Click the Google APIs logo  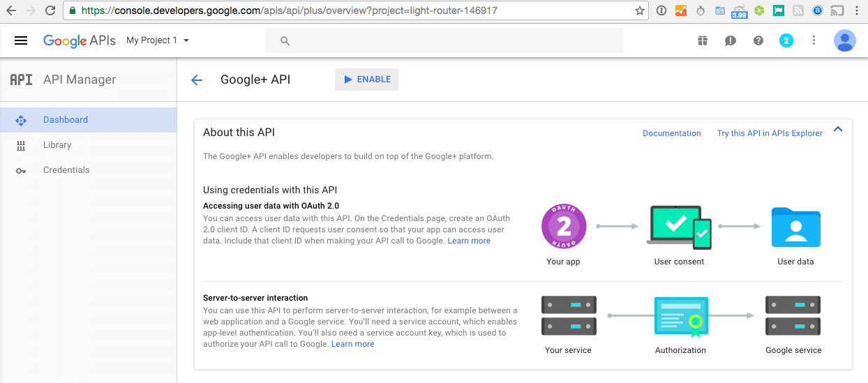[80, 40]
